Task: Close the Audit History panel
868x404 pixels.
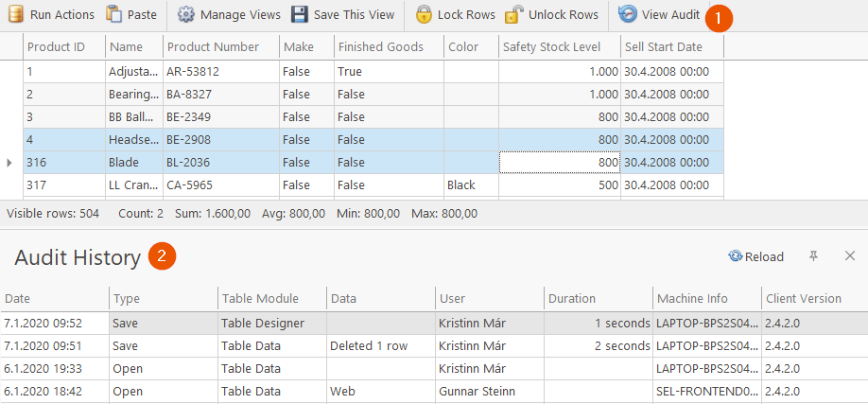Action: (850, 255)
